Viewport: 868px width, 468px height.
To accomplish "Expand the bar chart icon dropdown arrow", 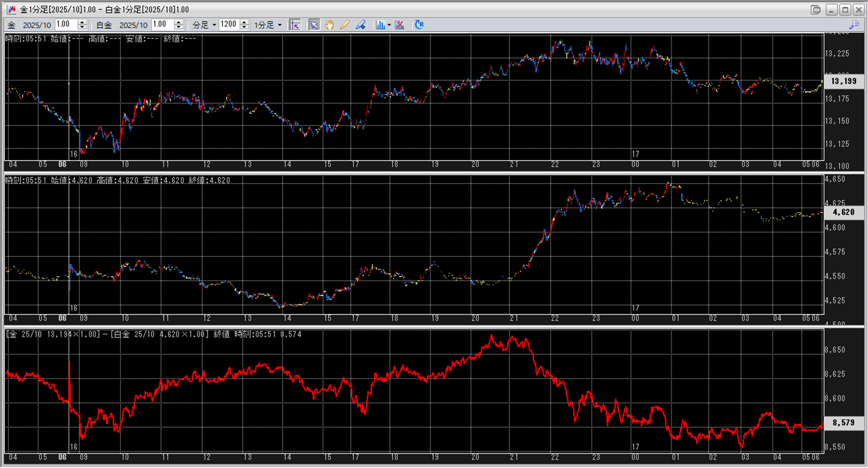I will pos(389,25).
